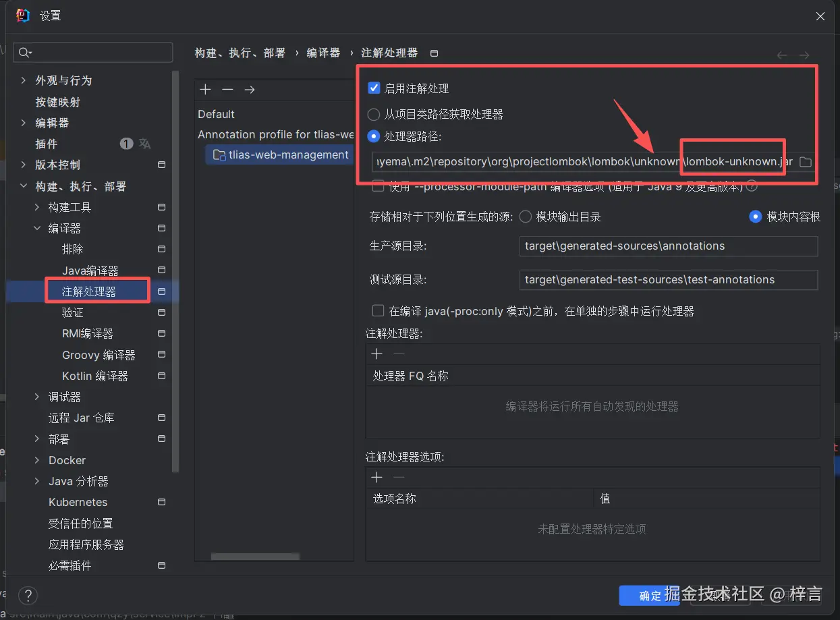The width and height of the screenshot is (840, 620).
Task: Click the remove profile minus icon
Action: tap(227, 90)
